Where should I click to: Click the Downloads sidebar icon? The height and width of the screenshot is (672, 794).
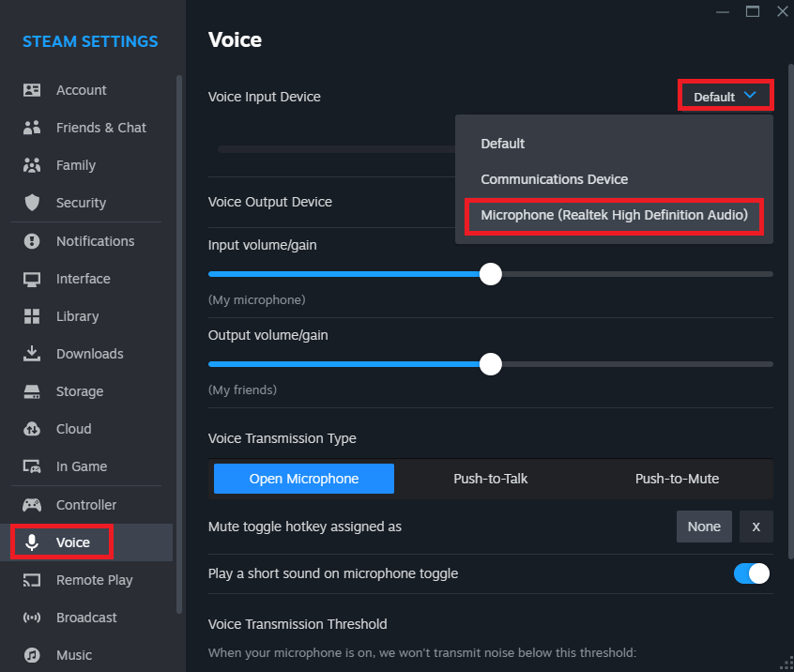tap(33, 354)
